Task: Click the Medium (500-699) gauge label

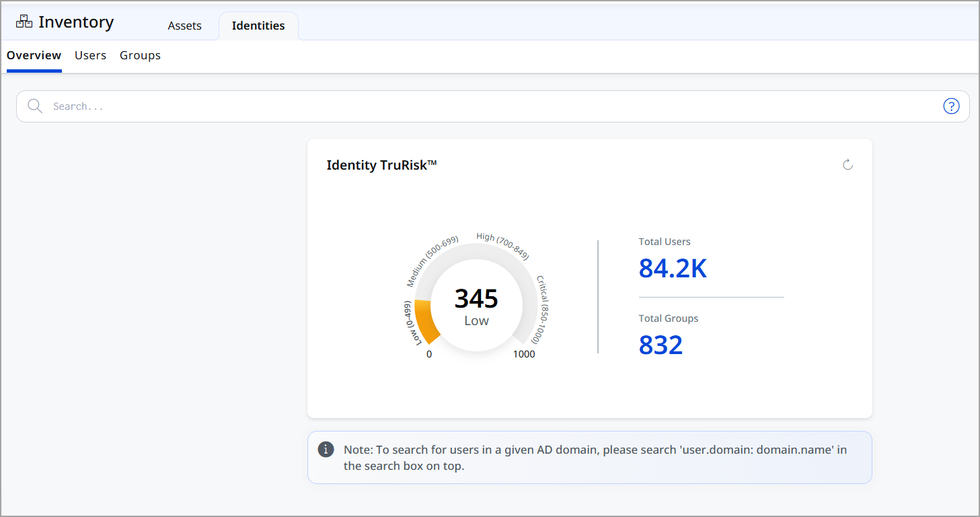Action: [432, 261]
